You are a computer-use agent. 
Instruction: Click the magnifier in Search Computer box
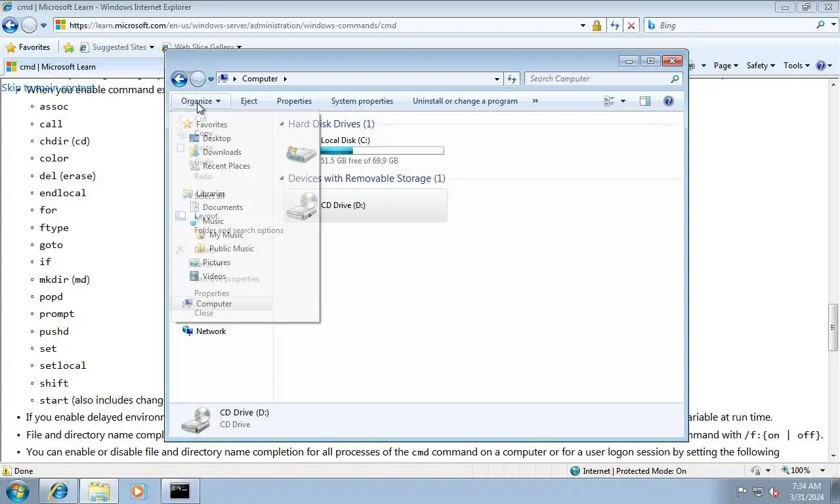click(x=675, y=79)
